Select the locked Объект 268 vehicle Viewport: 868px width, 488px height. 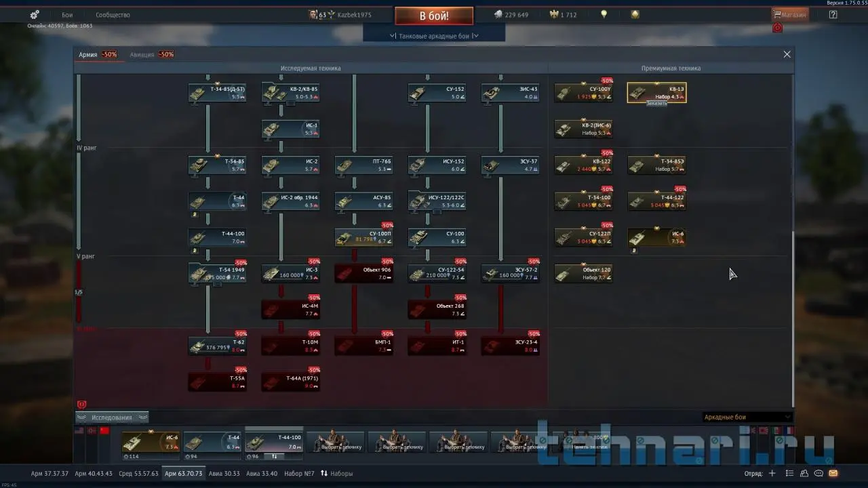click(437, 310)
